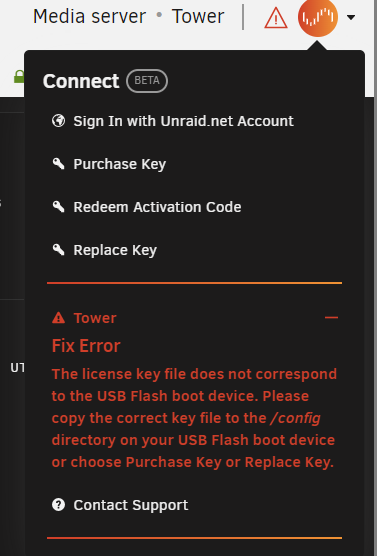This screenshot has width=377, height=556.
Task: Collapse the account dropdown caret
Action: click(x=351, y=17)
